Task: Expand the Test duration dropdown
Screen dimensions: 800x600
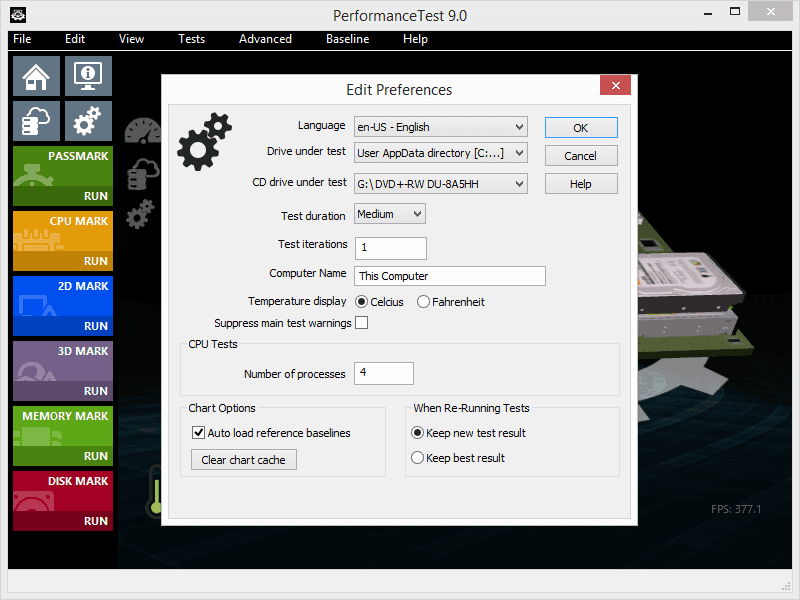Action: (390, 214)
